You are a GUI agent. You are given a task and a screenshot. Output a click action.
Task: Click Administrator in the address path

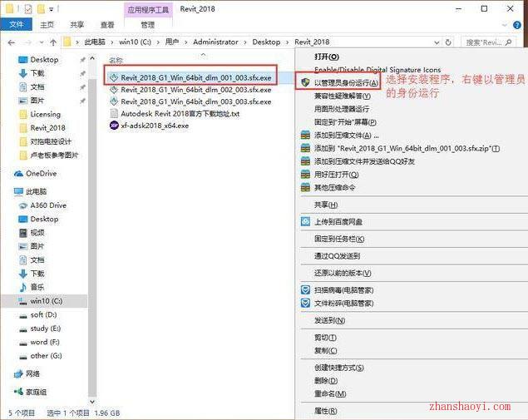click(215, 42)
